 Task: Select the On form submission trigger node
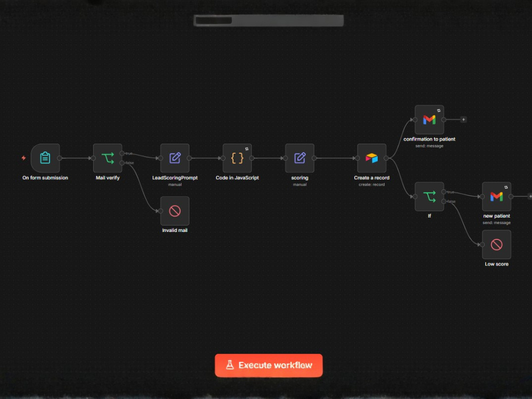45,158
